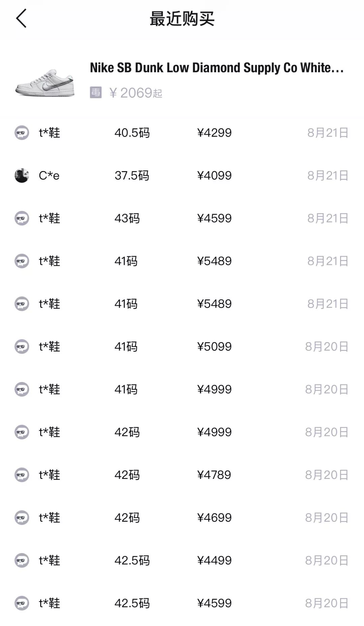Select the username C*e
The image size is (364, 626).
49,175
